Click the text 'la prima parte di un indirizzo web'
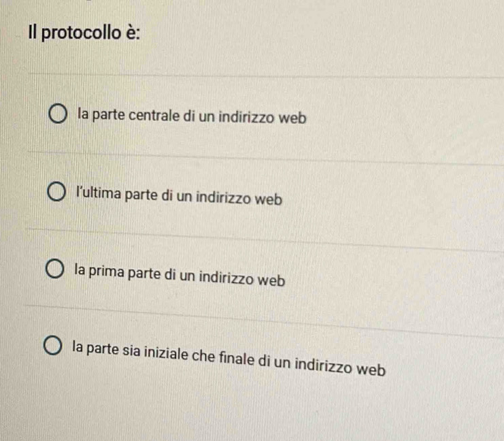 (180, 277)
